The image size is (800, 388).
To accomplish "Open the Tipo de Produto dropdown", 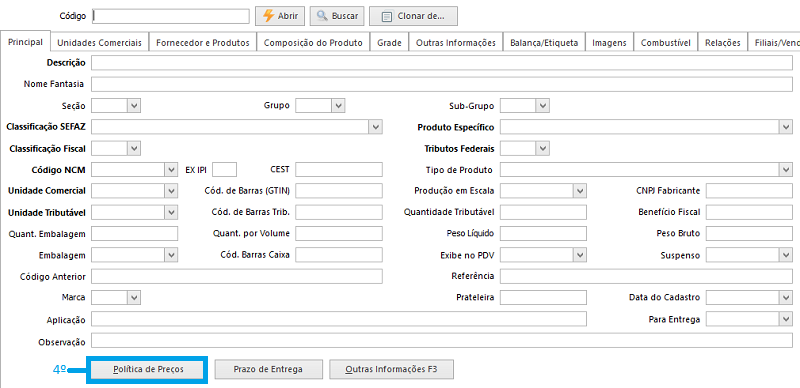I will (x=786, y=169).
